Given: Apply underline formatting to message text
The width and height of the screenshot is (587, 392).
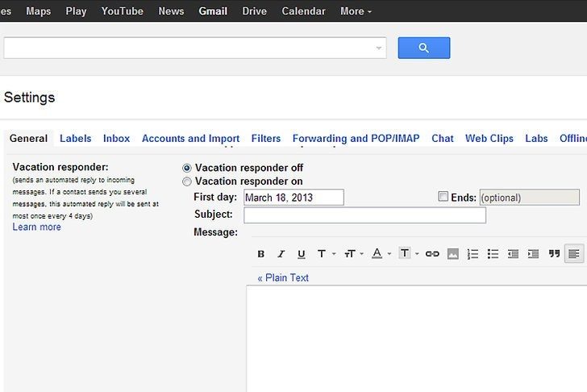Looking at the screenshot, I should [301, 254].
